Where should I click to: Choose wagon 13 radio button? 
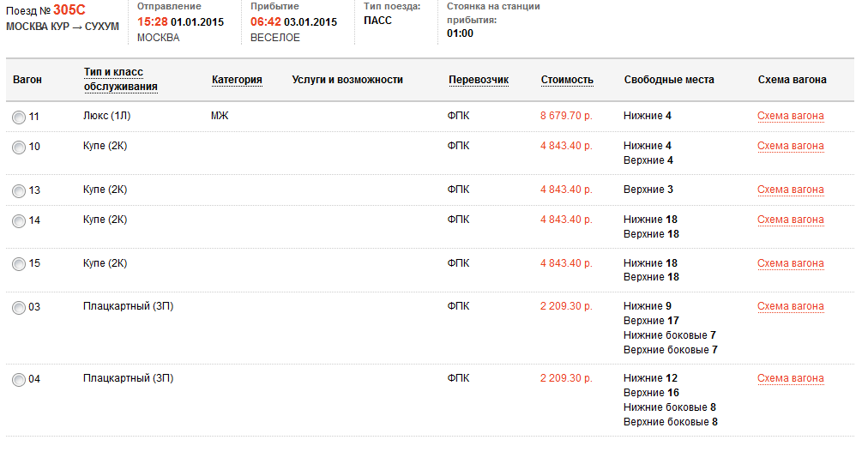(x=19, y=190)
